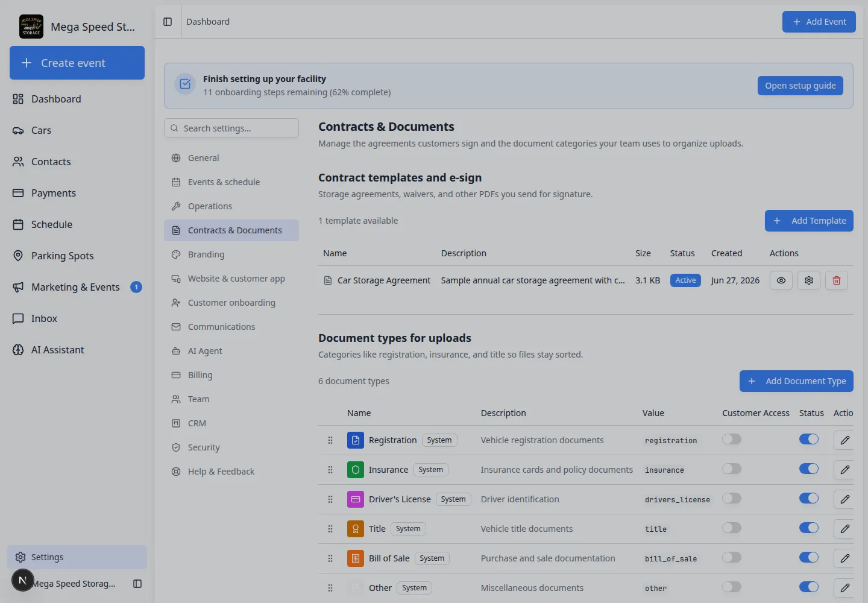Edit the Insurance document type
The height and width of the screenshot is (603, 868).
(845, 470)
